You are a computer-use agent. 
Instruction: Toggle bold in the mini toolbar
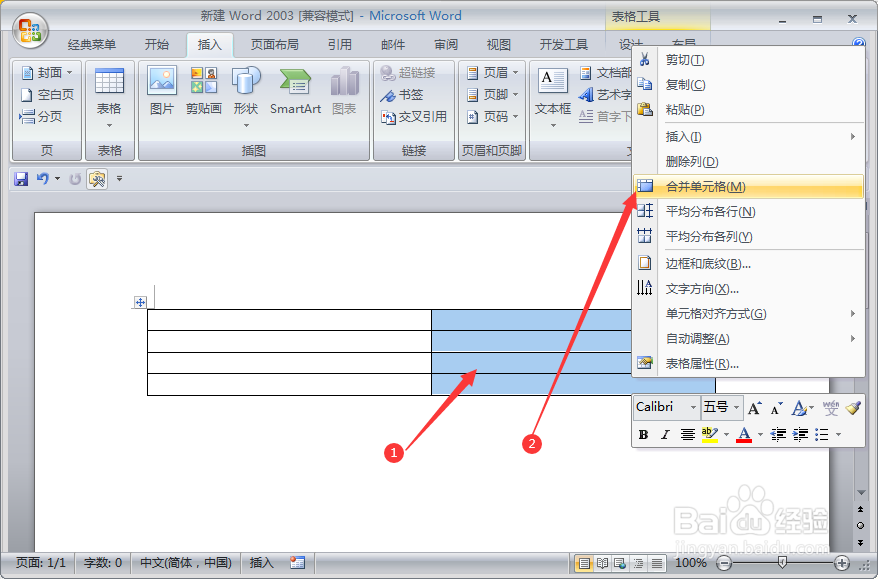(643, 435)
